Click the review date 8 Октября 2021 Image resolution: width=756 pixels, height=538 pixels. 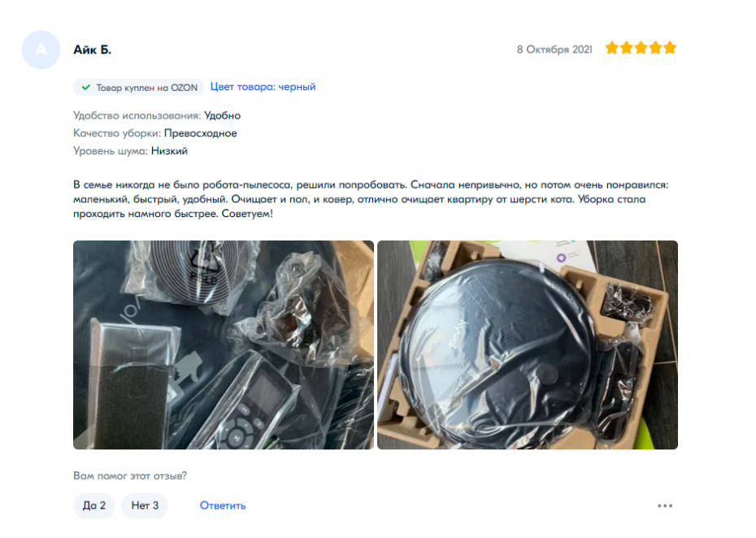(x=554, y=50)
